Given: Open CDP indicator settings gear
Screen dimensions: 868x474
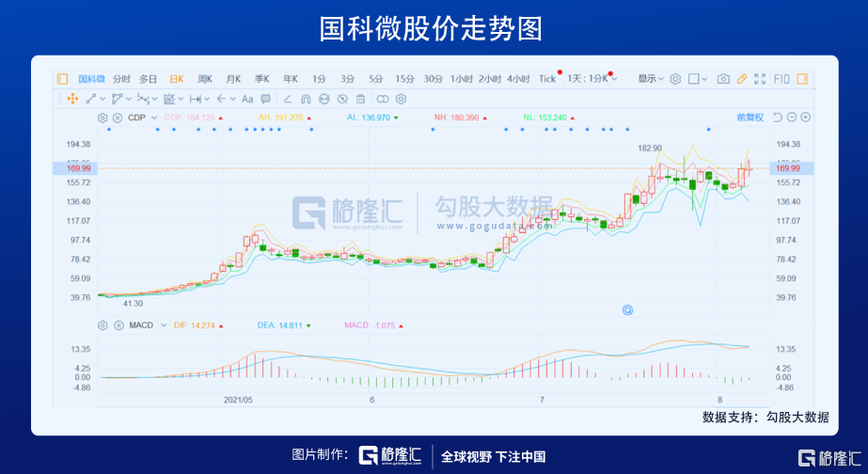Looking at the screenshot, I should tap(103, 118).
